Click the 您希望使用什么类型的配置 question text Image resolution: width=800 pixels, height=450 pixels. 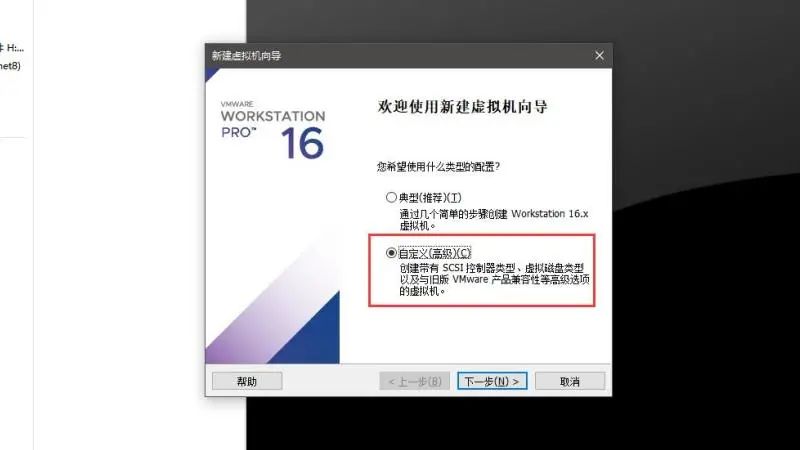(438, 167)
